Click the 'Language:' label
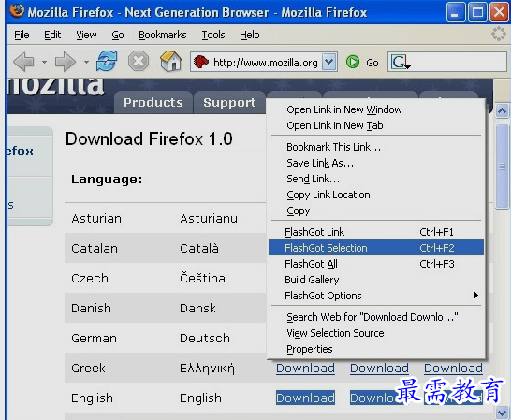Screen dimensions: 511x420 pyautogui.click(x=107, y=180)
